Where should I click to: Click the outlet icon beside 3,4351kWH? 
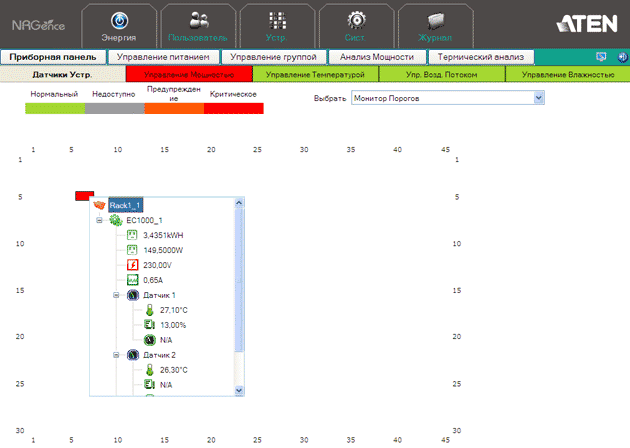coord(132,235)
